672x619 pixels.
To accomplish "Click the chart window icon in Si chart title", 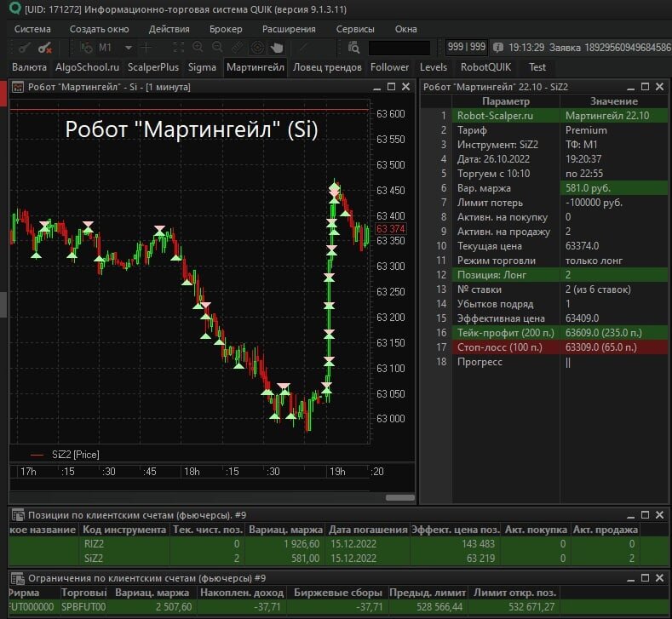I will [18, 88].
